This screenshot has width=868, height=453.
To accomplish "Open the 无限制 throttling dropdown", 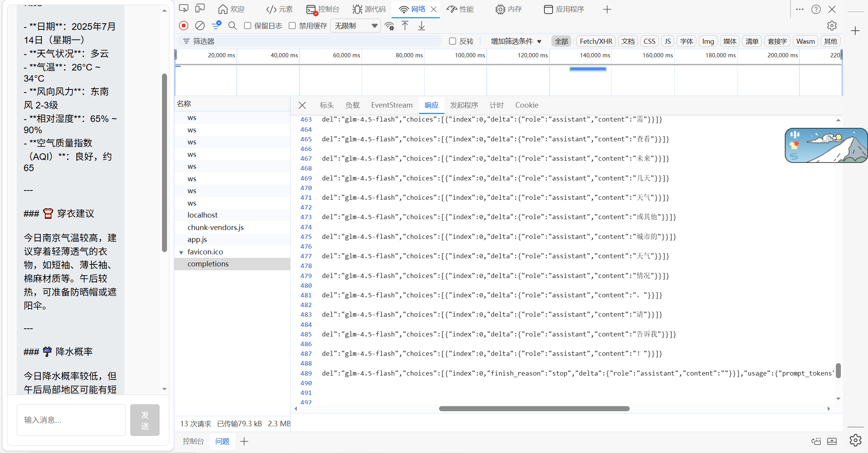I will (x=355, y=26).
